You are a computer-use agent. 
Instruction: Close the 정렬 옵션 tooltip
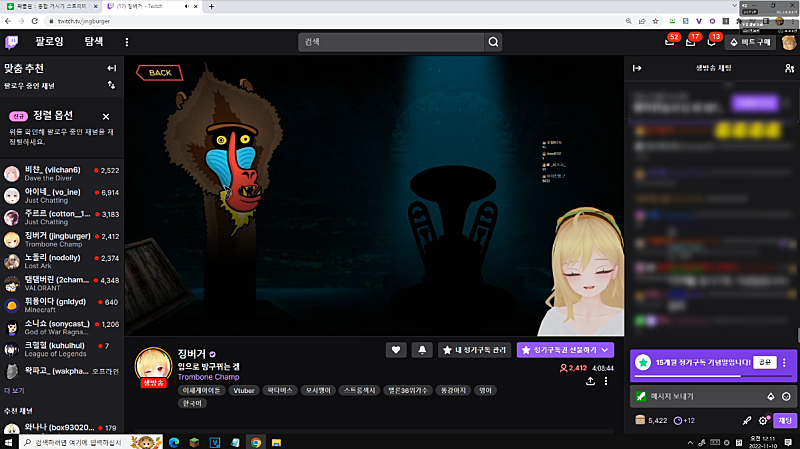(x=106, y=116)
